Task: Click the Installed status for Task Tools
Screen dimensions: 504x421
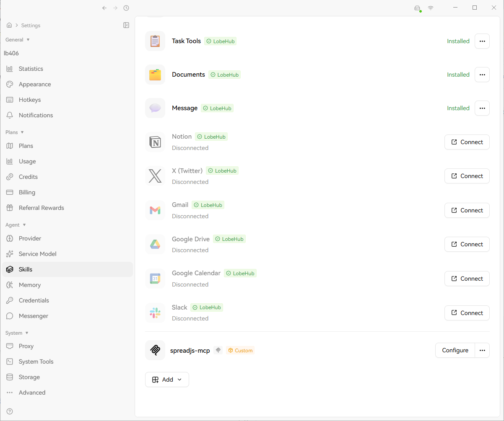Action: pyautogui.click(x=458, y=41)
